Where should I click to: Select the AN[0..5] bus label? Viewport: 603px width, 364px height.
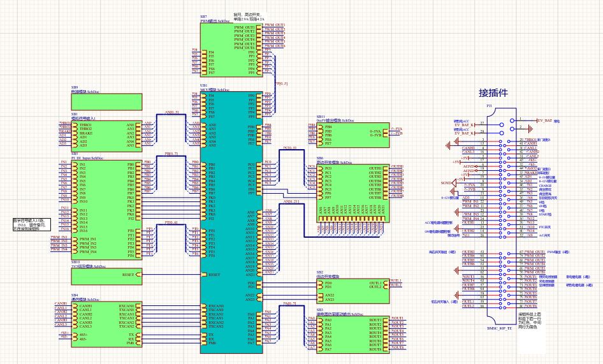172,112
